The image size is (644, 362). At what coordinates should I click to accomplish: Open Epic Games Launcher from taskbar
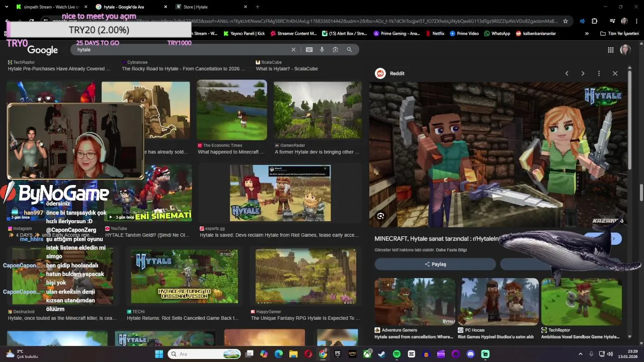click(338, 354)
